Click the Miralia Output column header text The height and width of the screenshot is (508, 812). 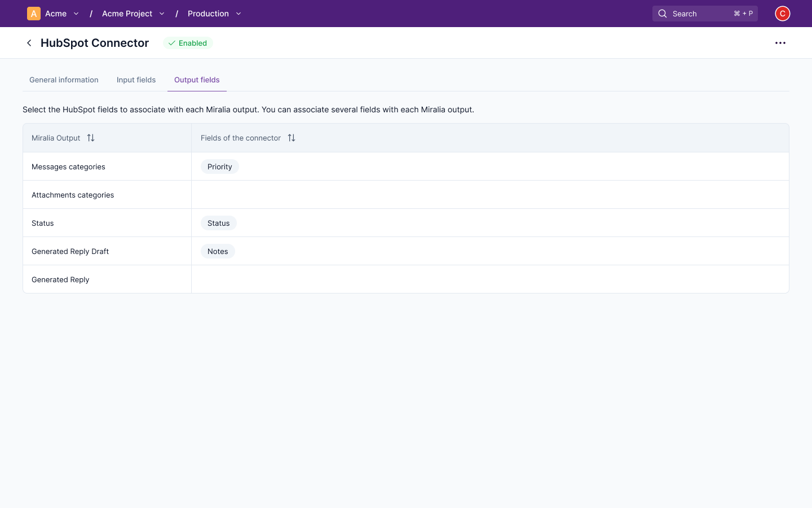click(x=56, y=138)
